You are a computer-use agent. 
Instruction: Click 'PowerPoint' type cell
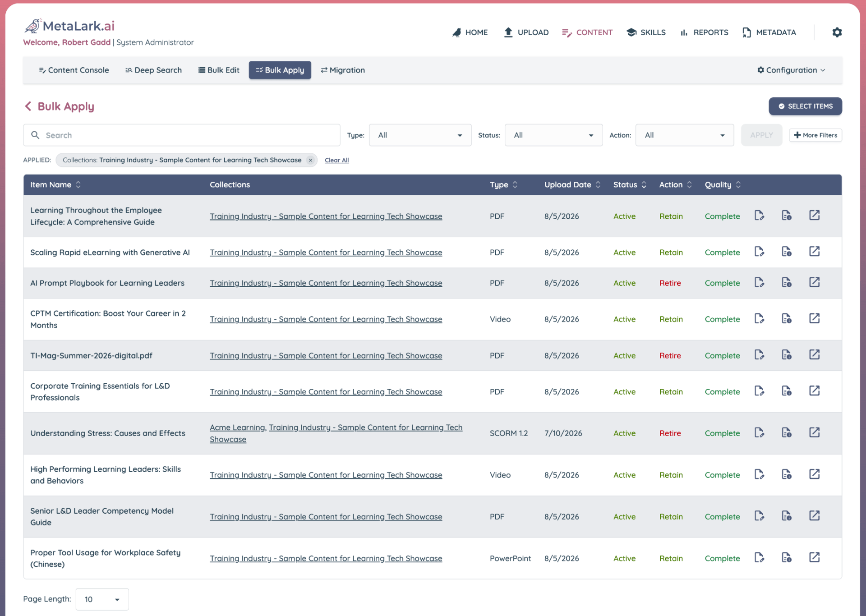[510, 558]
